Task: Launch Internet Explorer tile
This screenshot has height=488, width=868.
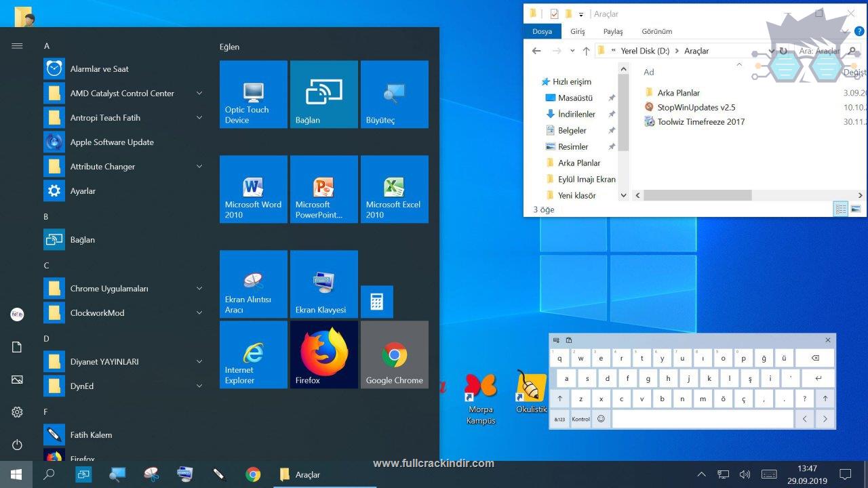Action: (x=254, y=354)
